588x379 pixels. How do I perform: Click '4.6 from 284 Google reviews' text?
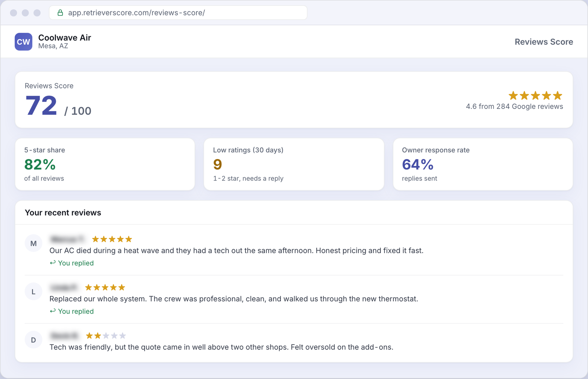coord(514,106)
